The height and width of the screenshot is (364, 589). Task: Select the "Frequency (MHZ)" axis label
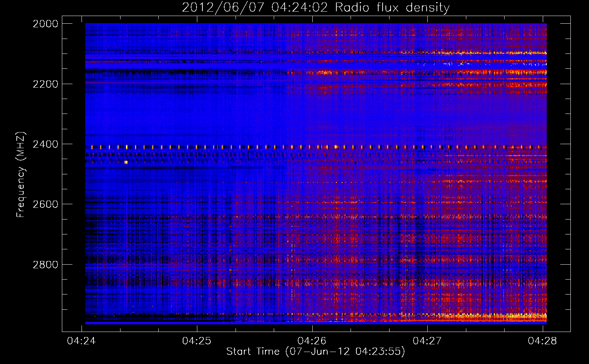pyautogui.click(x=21, y=175)
